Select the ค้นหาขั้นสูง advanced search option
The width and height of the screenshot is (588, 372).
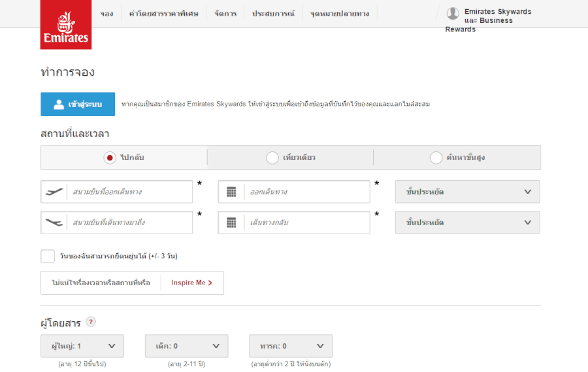pyautogui.click(x=436, y=157)
